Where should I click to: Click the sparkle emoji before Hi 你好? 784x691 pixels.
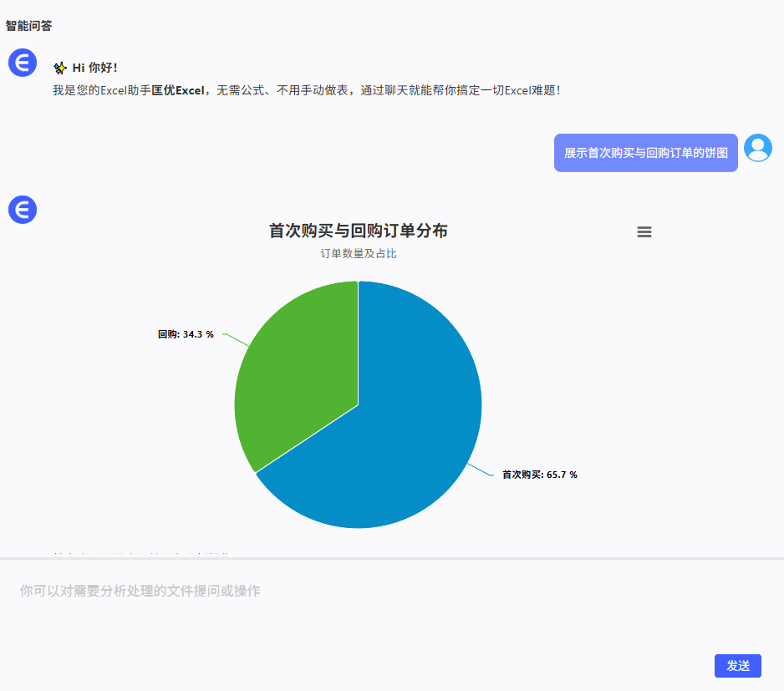(x=60, y=68)
